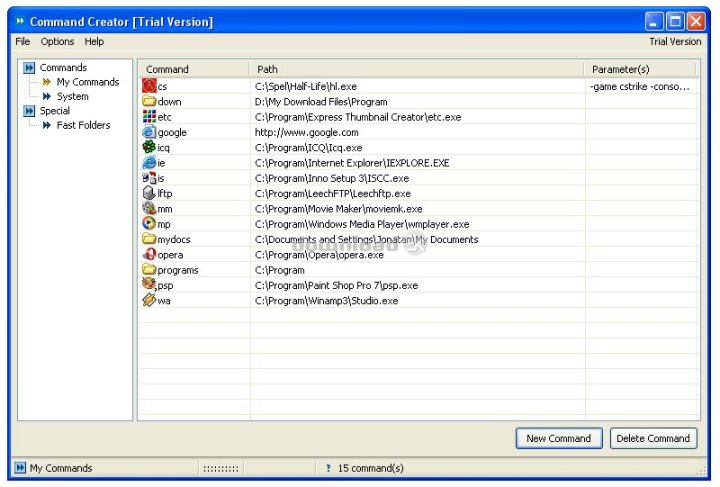This screenshot has height=487, width=720.
Task: Click the Special root node icon
Action: point(29,111)
